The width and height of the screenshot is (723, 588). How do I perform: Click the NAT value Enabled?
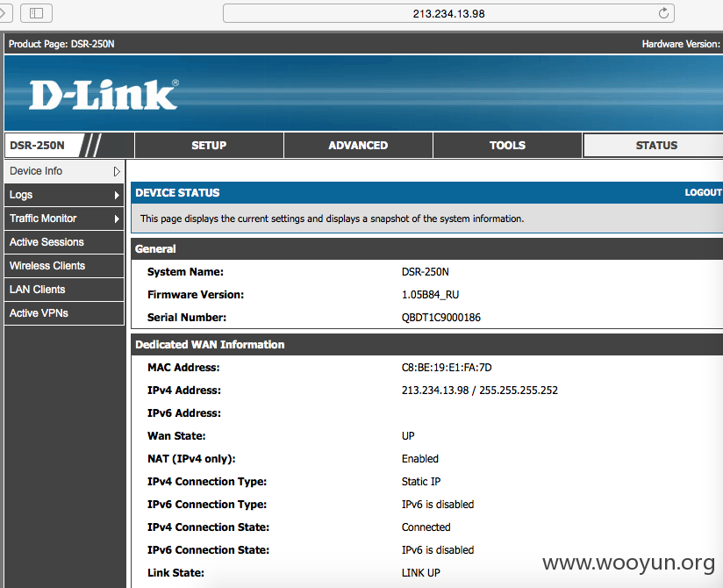point(420,459)
